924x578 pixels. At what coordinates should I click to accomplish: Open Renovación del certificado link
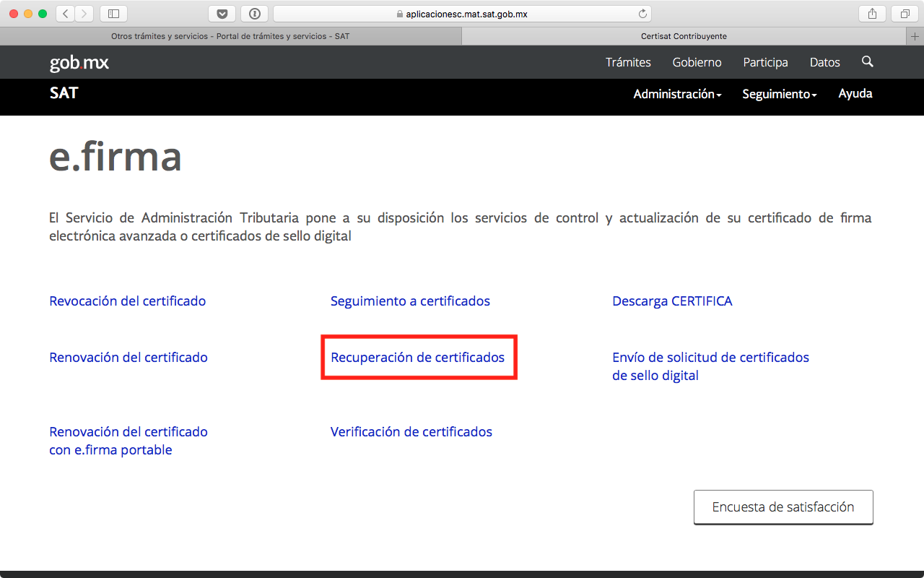[x=128, y=357]
